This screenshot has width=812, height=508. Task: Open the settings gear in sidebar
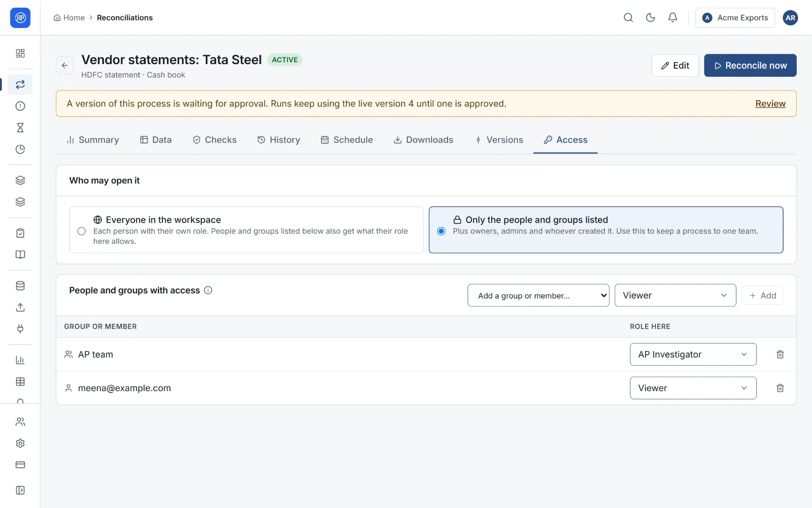[20, 443]
